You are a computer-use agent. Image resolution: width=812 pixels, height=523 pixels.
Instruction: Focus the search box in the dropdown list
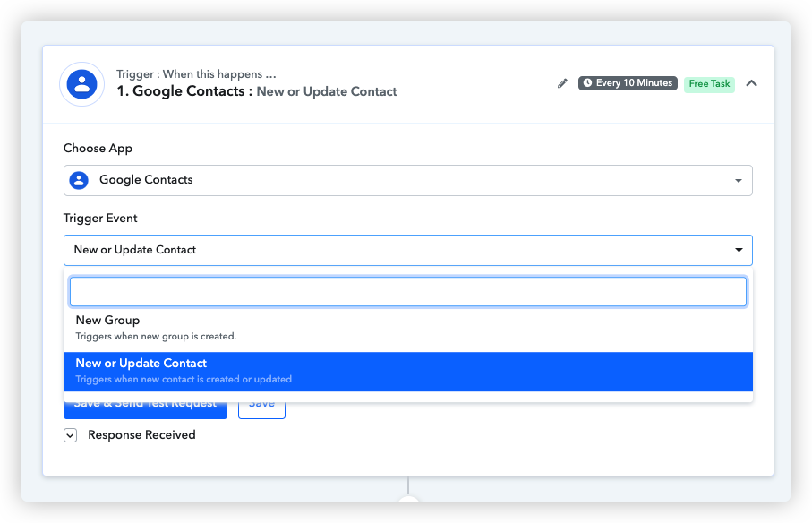(408, 292)
